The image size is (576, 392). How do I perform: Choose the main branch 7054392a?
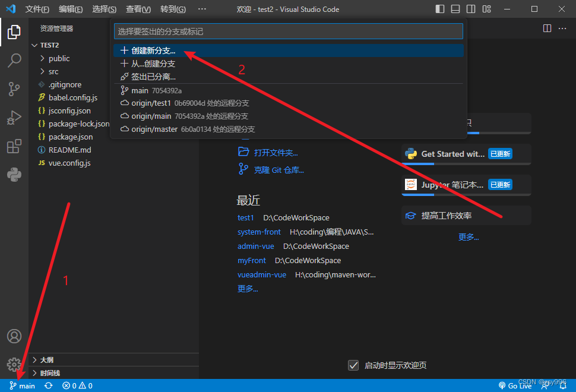289,90
